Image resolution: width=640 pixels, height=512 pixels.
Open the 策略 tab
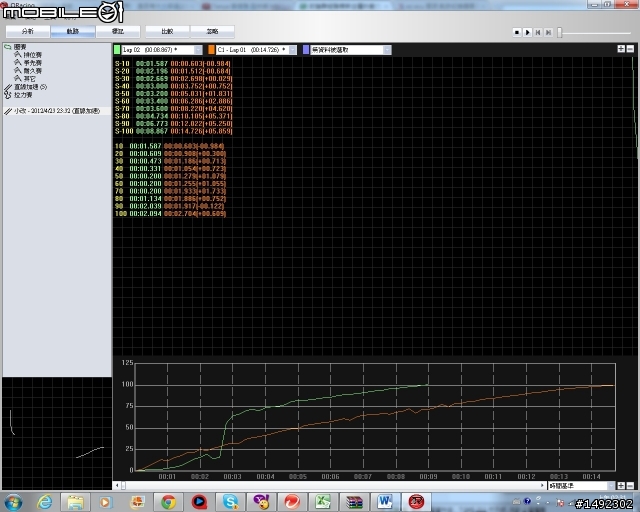click(212, 31)
